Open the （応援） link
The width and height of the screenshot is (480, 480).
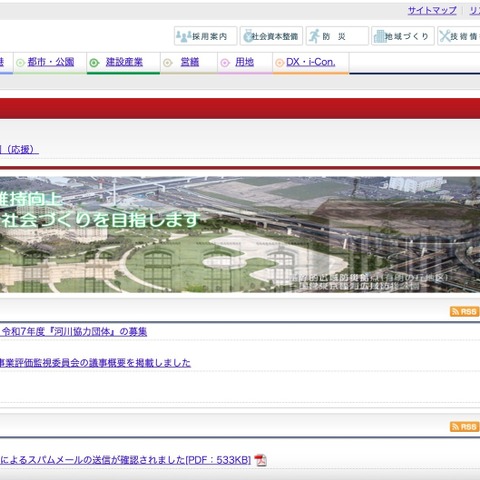click(19, 149)
